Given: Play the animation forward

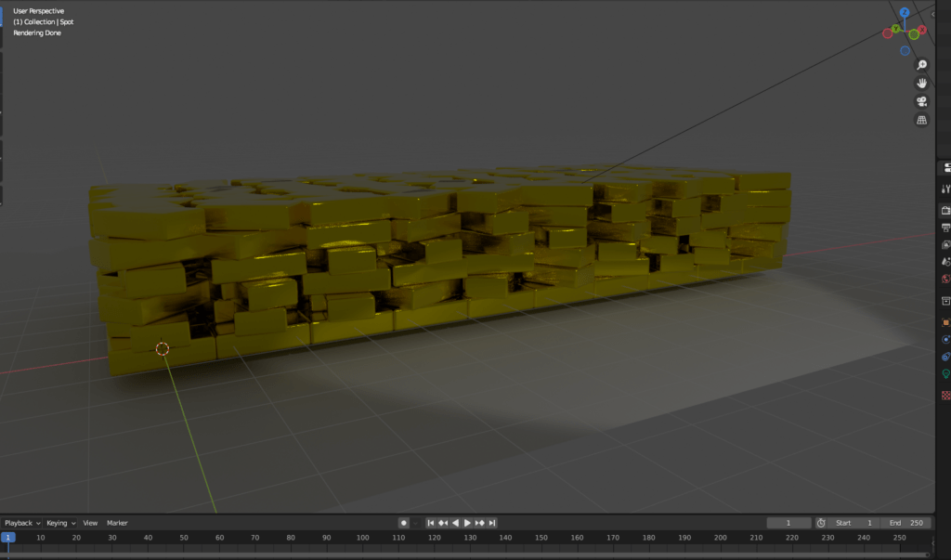Looking at the screenshot, I should [467, 522].
